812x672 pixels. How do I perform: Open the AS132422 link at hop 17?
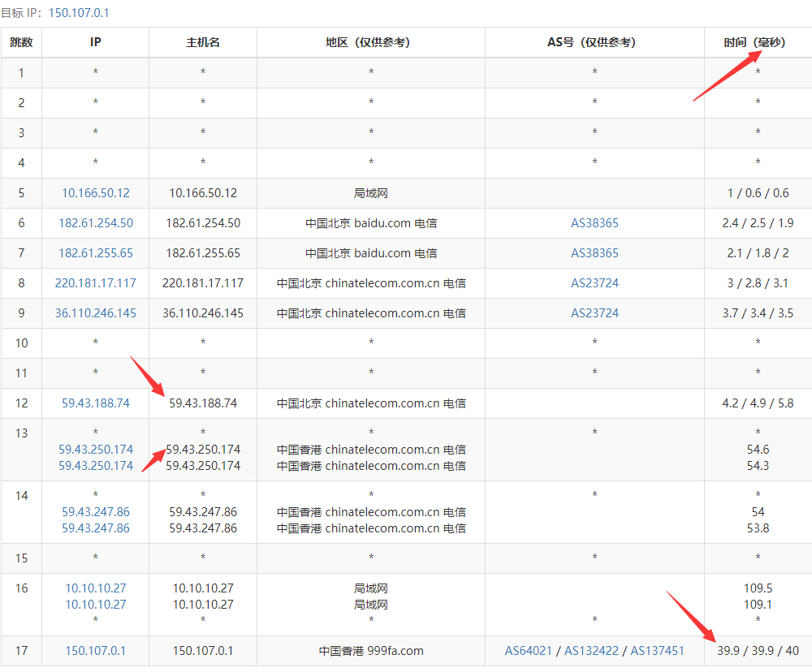591,651
